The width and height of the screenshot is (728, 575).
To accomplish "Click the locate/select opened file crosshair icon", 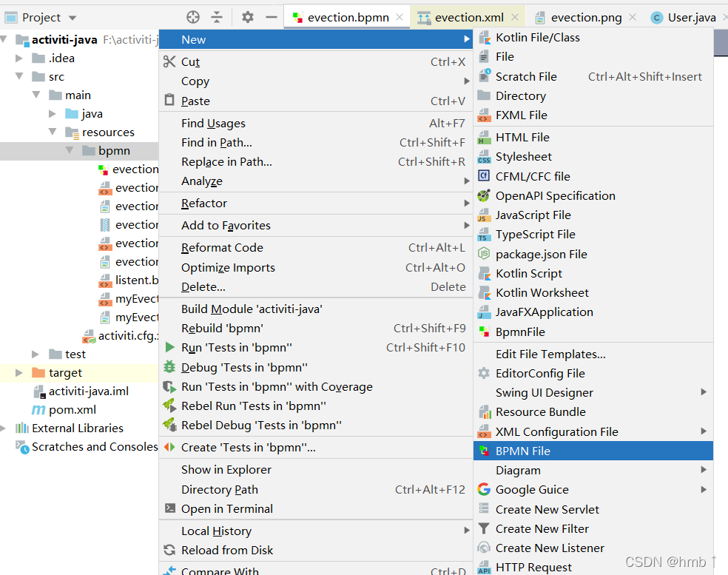I will [193, 17].
